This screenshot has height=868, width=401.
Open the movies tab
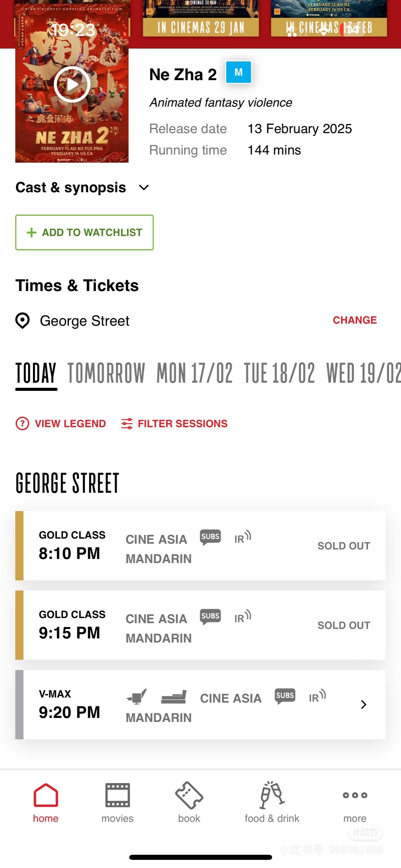(117, 803)
